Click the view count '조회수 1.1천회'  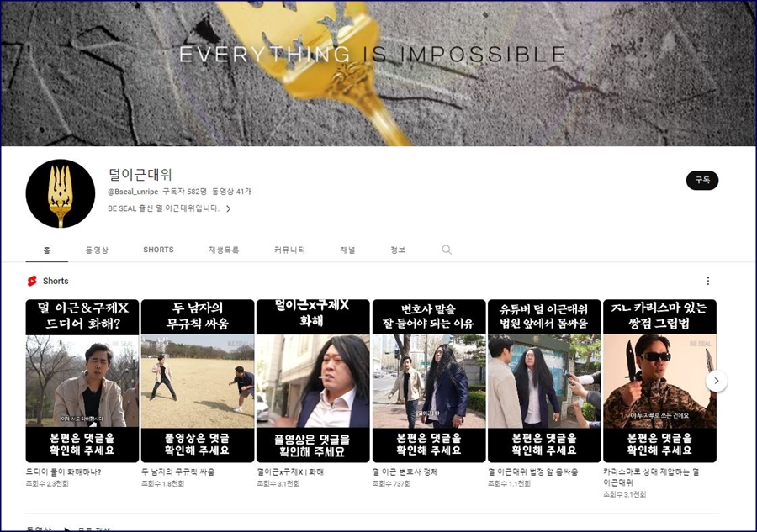tap(509, 483)
